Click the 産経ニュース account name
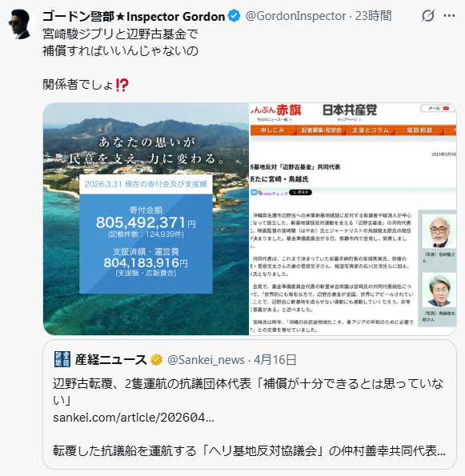The image size is (465, 476). (111, 360)
